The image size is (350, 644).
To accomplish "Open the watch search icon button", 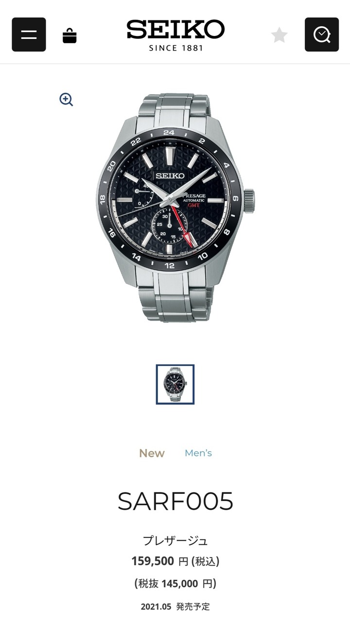I will coord(322,35).
